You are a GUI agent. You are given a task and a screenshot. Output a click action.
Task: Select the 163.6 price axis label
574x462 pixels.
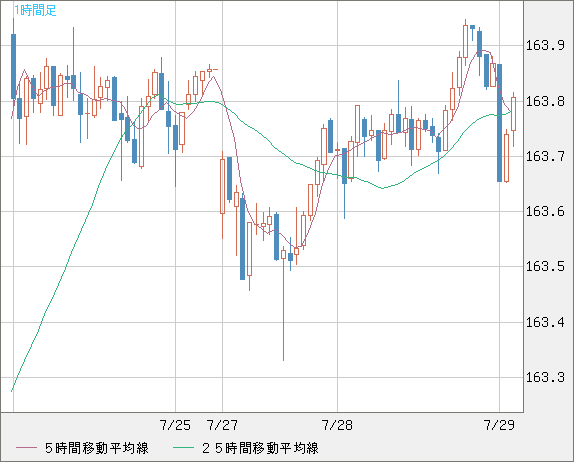point(545,212)
